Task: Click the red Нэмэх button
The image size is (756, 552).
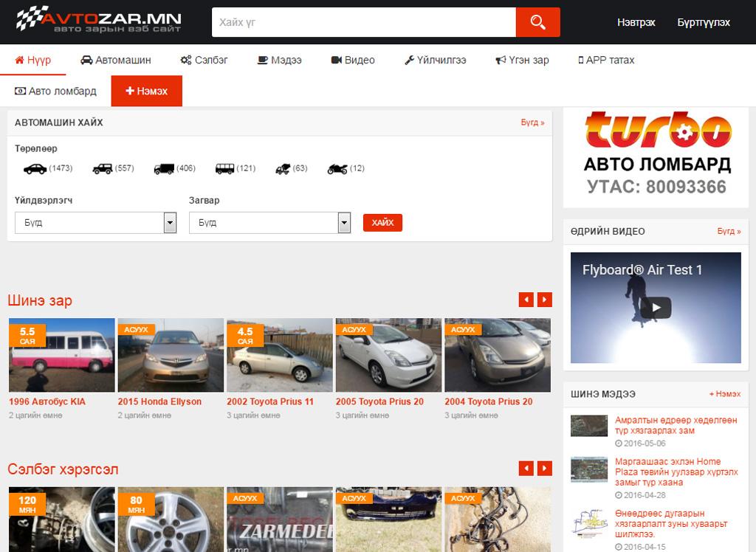Action: coord(147,91)
